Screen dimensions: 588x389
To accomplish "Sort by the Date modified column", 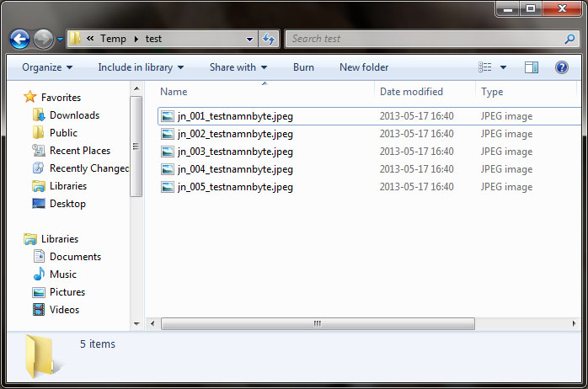I will click(x=411, y=92).
